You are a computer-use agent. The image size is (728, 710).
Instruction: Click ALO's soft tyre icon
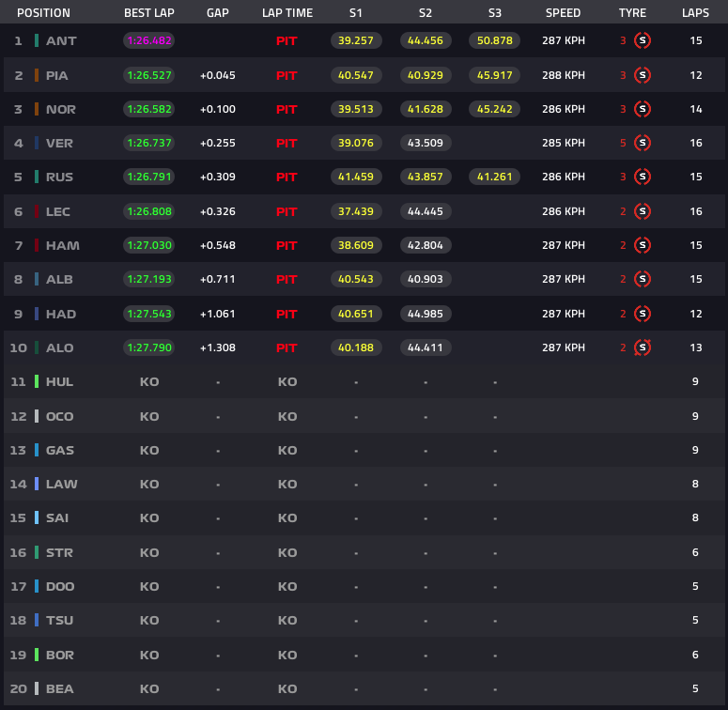coord(643,347)
